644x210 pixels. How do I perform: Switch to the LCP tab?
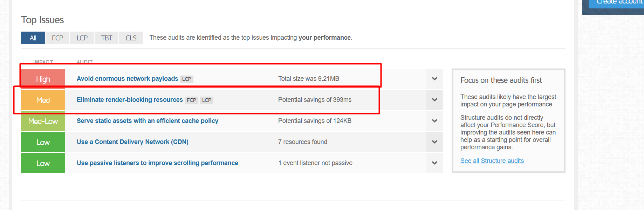82,38
